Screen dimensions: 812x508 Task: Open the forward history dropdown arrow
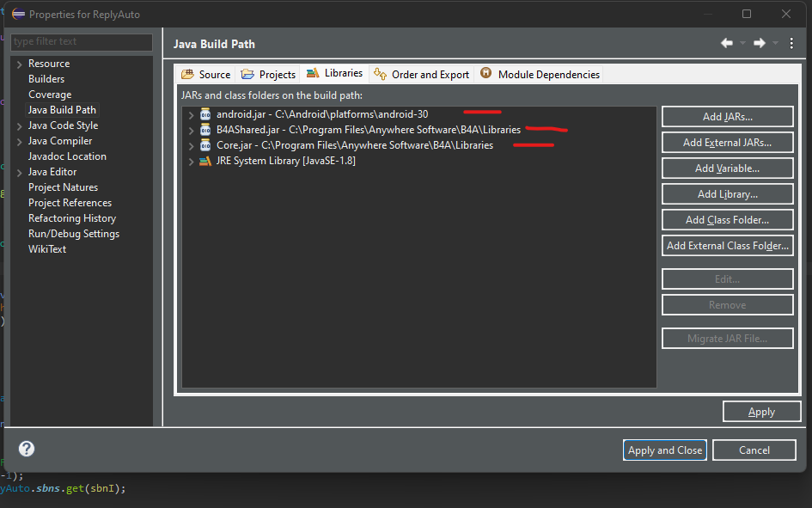tap(775, 43)
